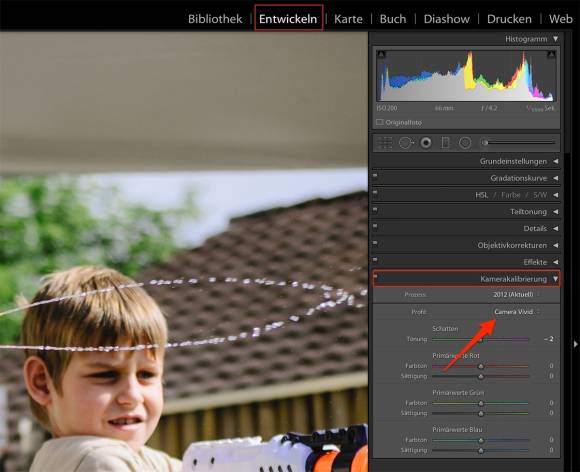Switch to the Bibliothek module

pyautogui.click(x=215, y=19)
